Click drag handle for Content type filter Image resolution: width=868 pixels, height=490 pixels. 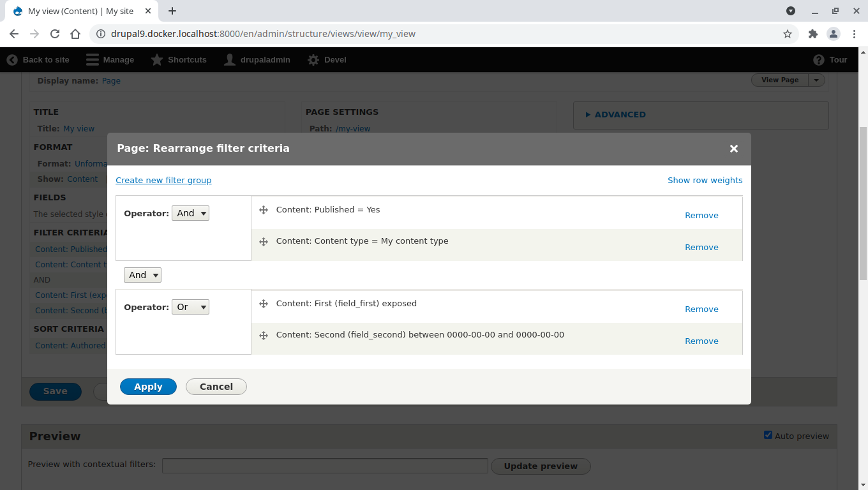pyautogui.click(x=263, y=242)
